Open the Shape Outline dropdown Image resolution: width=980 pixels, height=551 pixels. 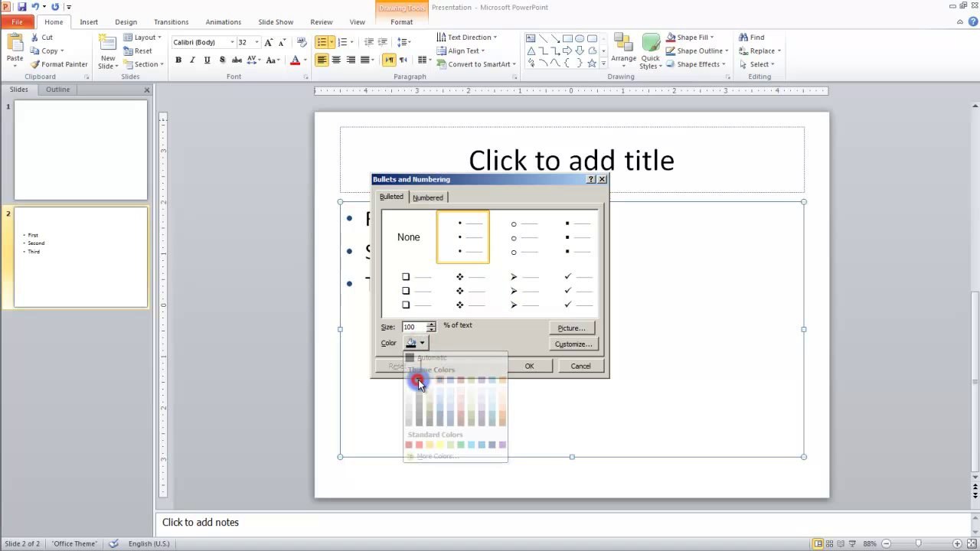[697, 51]
